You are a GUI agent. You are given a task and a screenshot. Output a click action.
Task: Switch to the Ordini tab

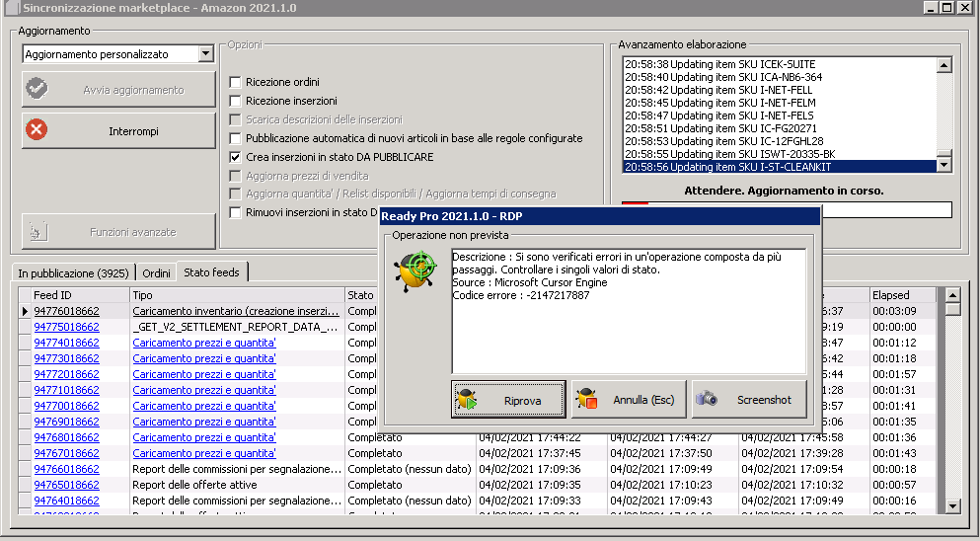pos(156,273)
